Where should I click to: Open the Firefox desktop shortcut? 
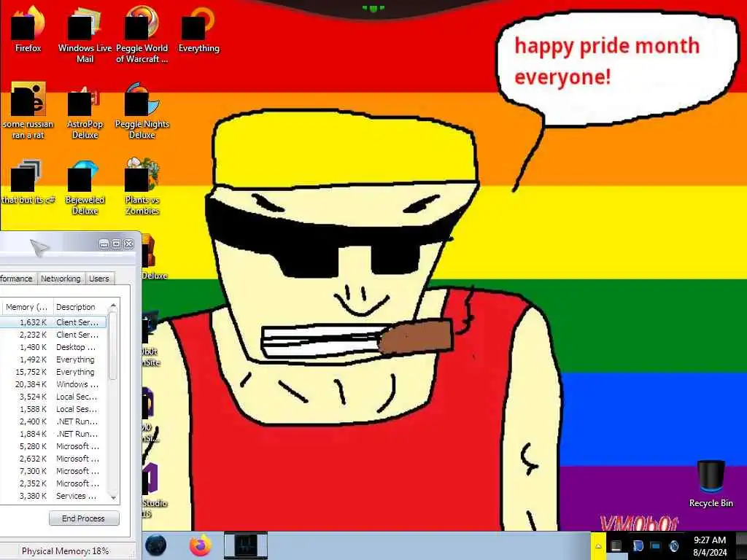click(28, 28)
